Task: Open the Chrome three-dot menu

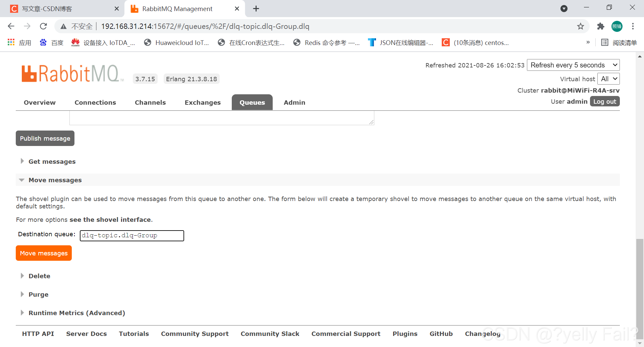Action: [633, 26]
